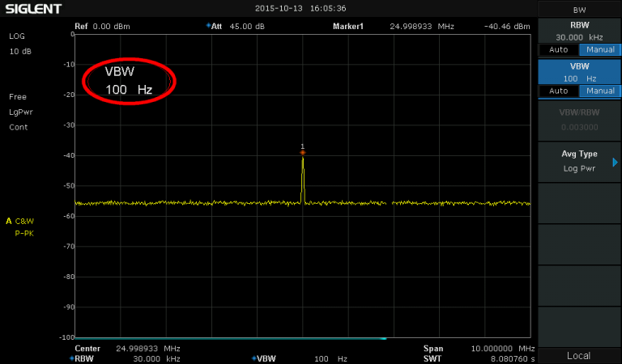Open the LOG scale type indicator
The width and height of the screenshot is (622, 364).
click(17, 36)
